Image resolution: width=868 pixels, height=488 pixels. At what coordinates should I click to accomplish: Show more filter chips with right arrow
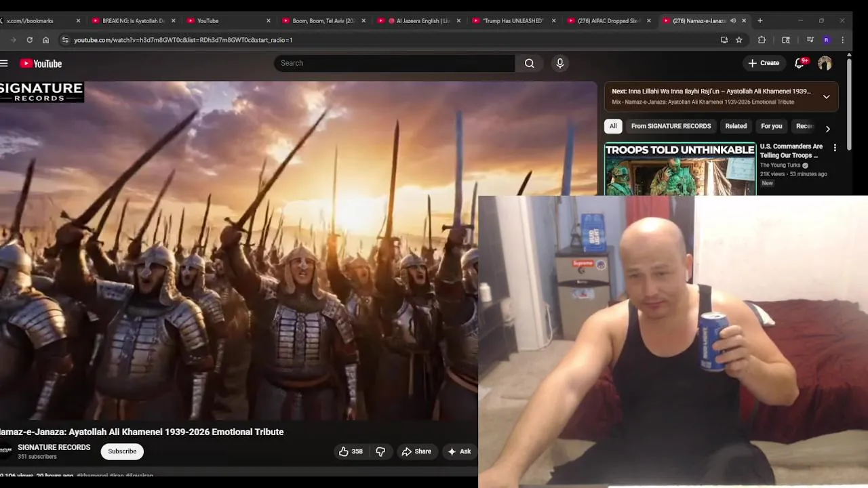point(827,129)
